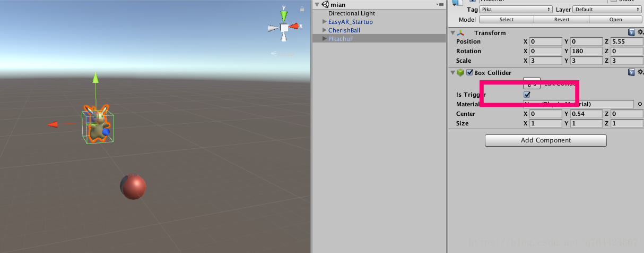Click the Scale Y field
Screen dimensions: 644x253
click(x=586, y=61)
